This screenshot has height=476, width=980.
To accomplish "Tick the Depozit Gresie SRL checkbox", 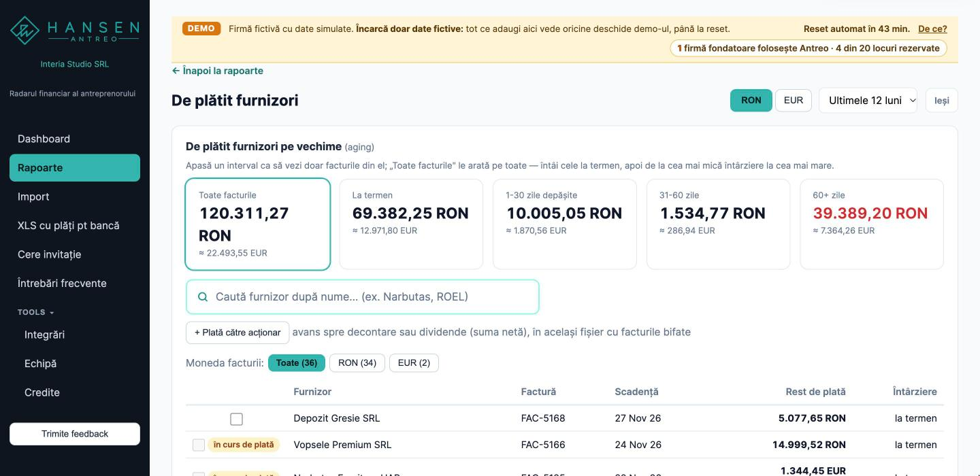I will tap(236, 419).
